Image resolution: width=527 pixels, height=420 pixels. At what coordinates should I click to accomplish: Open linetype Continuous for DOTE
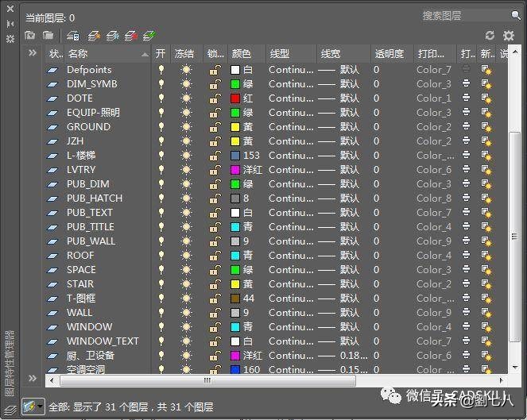(291, 98)
